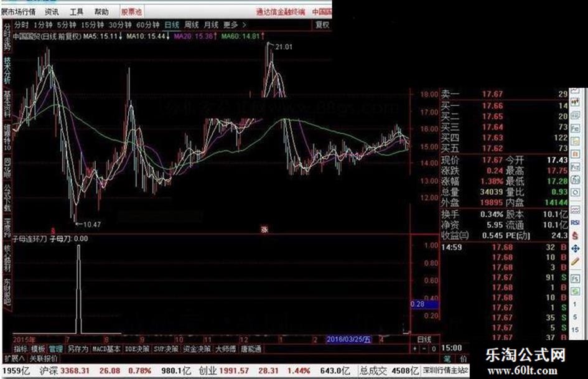Screen dimensions: 588x379
Task: Click the wave lines indicator icon
Action: pos(574,209)
